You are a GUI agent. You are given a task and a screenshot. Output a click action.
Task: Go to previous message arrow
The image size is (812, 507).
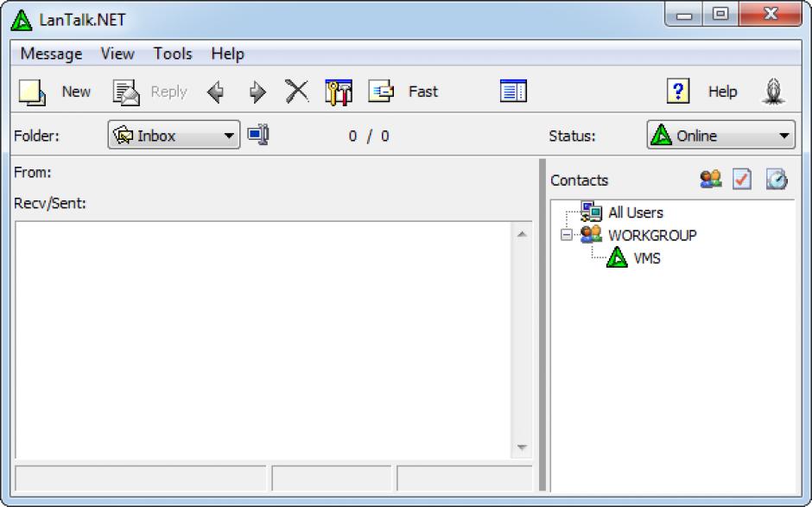[215, 92]
